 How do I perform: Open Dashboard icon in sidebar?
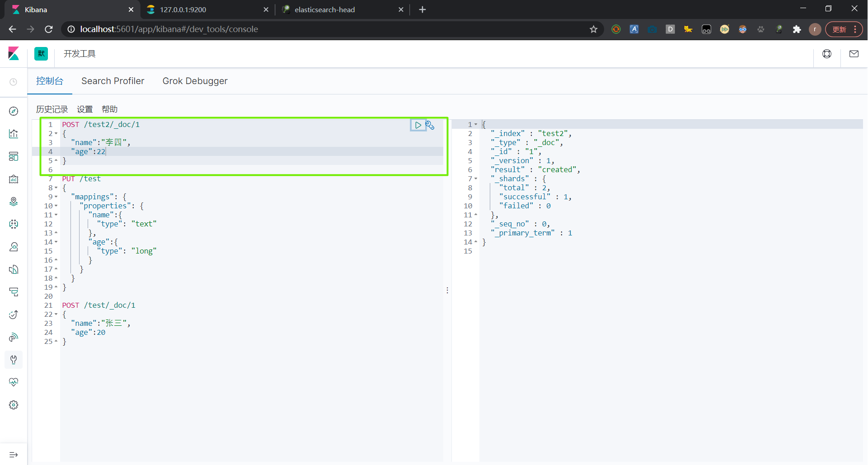(14, 156)
